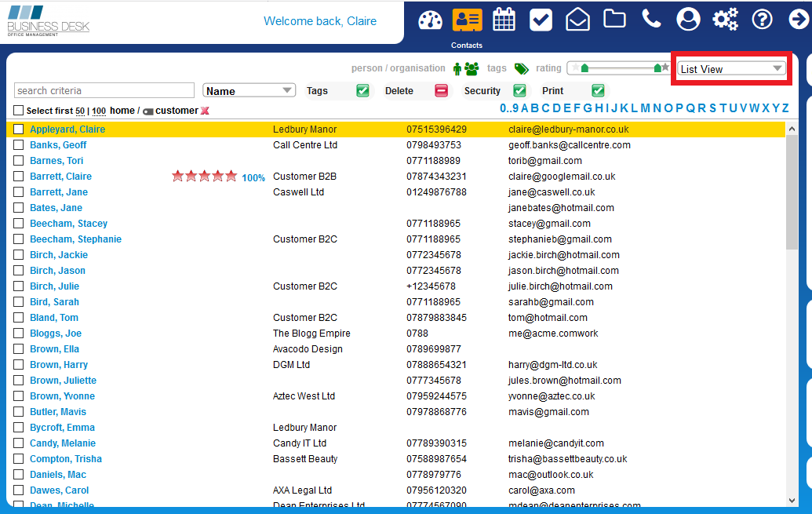The width and height of the screenshot is (812, 514).
Task: Open the email envelope icon
Action: click(x=577, y=20)
